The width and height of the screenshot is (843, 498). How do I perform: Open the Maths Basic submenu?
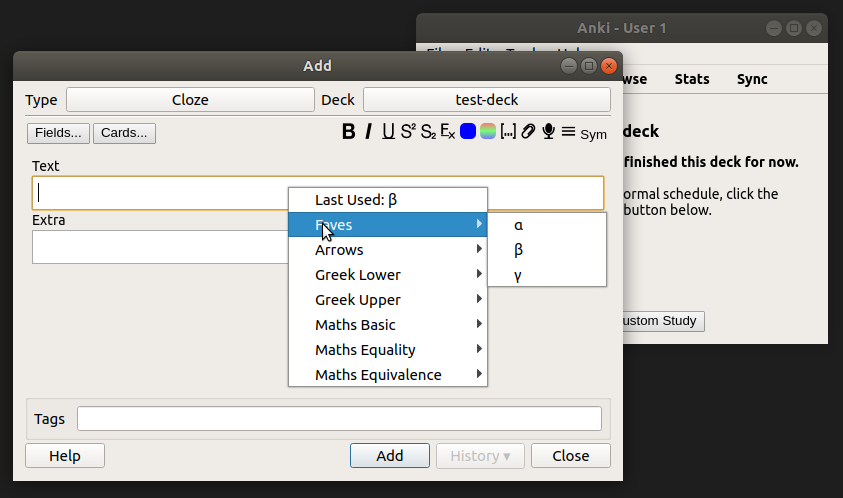click(x=388, y=324)
